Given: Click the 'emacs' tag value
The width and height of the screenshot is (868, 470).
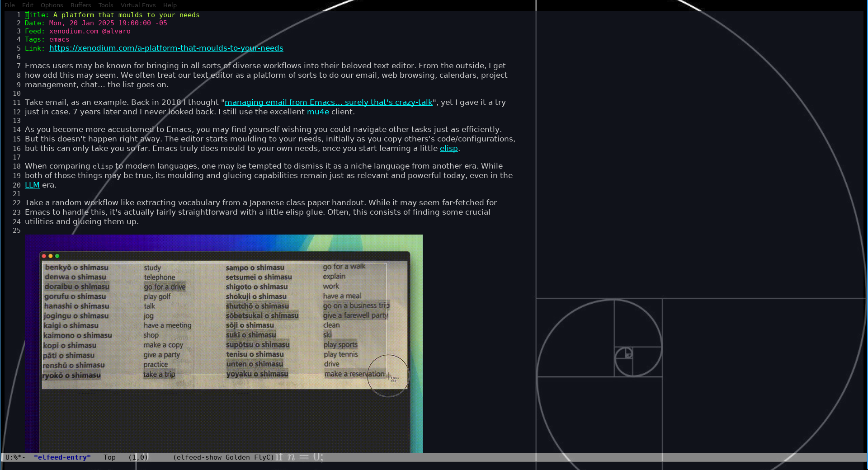Looking at the screenshot, I should click(59, 39).
